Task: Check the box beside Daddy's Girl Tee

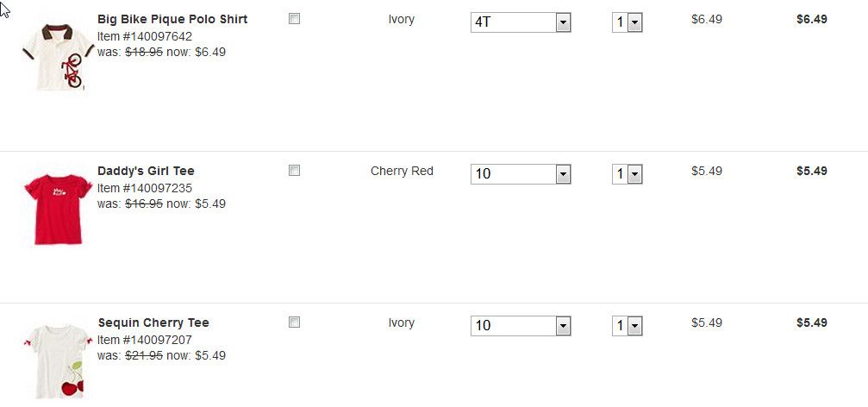Action: (294, 171)
